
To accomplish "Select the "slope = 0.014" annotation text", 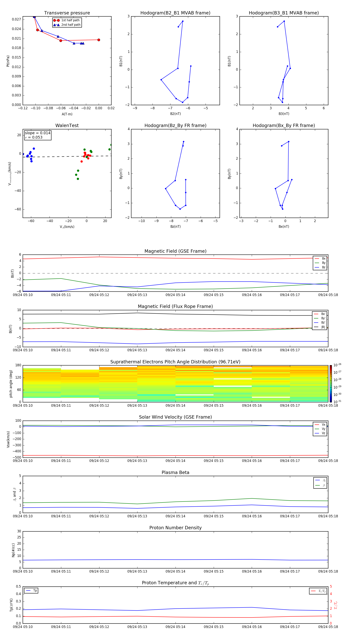I will pyautogui.click(x=37, y=133).
